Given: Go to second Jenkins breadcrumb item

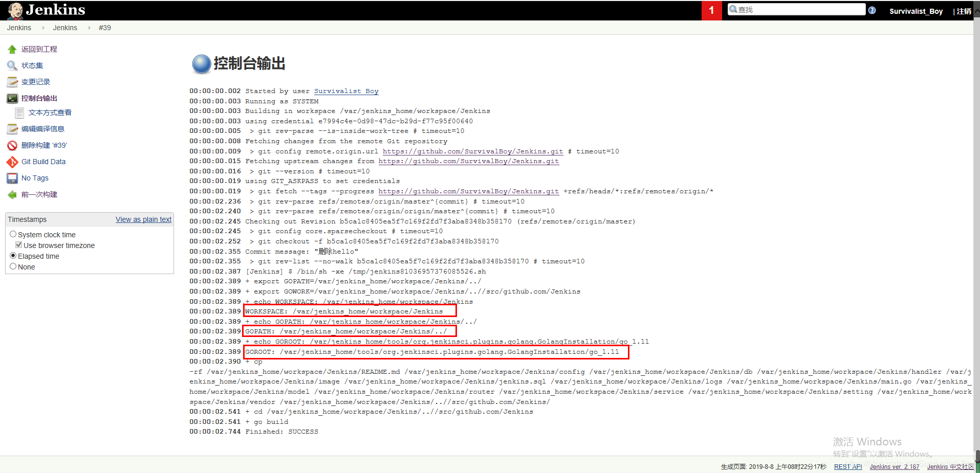Looking at the screenshot, I should 65,28.
